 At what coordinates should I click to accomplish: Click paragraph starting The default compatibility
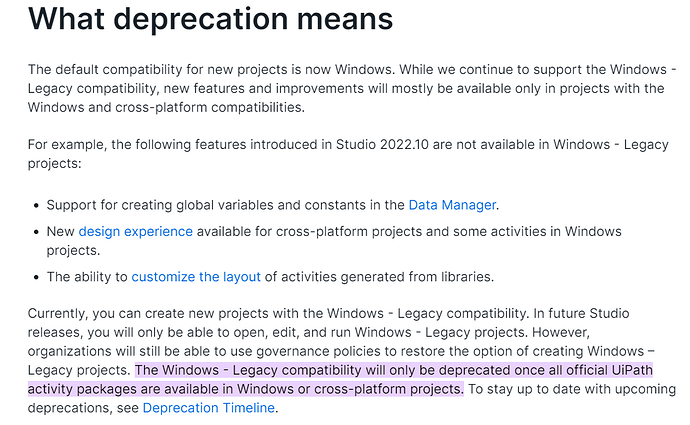point(352,88)
